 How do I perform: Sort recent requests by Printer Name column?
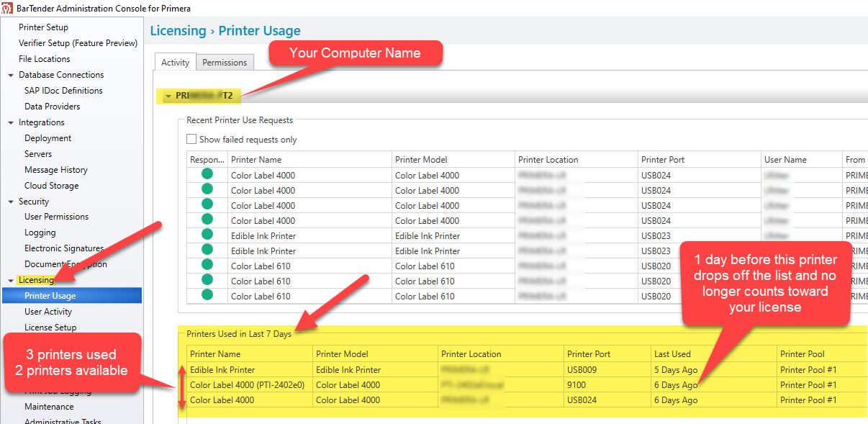tap(310, 160)
